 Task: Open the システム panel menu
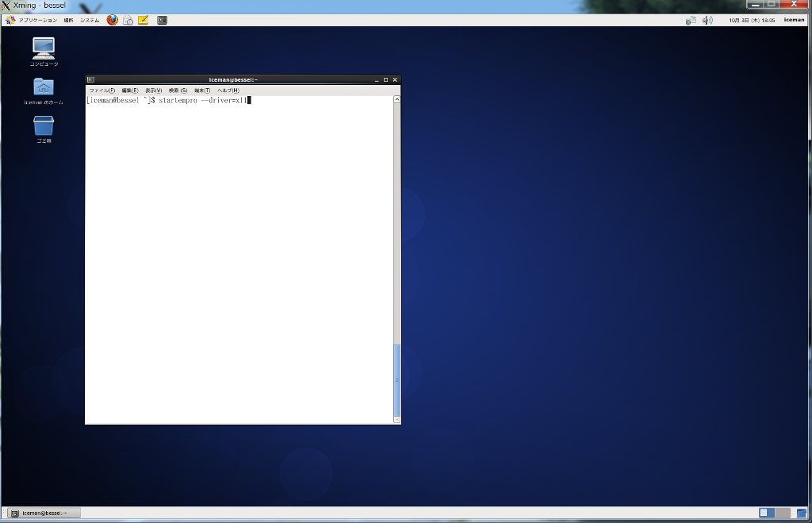coord(90,20)
